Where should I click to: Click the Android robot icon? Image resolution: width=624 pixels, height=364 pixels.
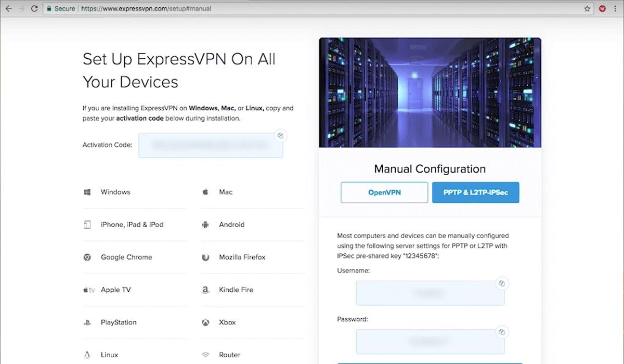tap(205, 225)
